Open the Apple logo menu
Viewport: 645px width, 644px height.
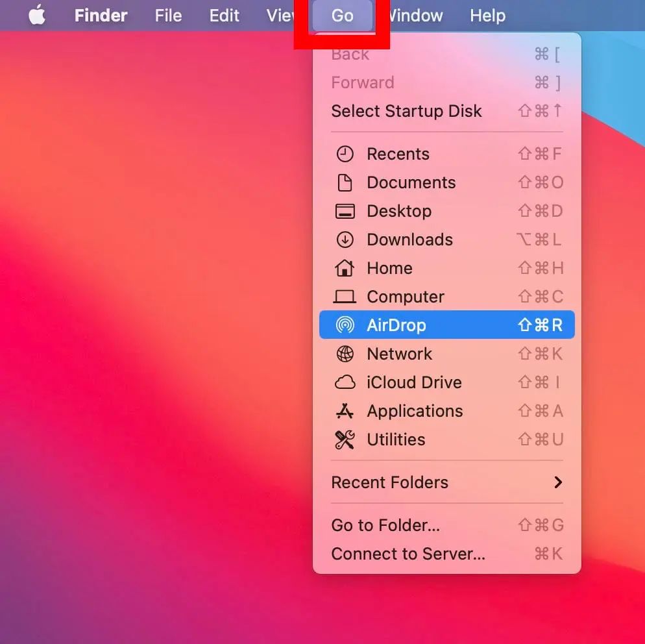37,15
